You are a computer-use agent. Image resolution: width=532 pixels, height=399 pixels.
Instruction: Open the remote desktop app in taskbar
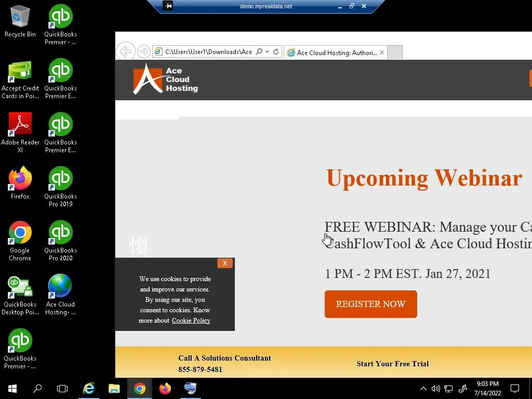tap(190, 388)
